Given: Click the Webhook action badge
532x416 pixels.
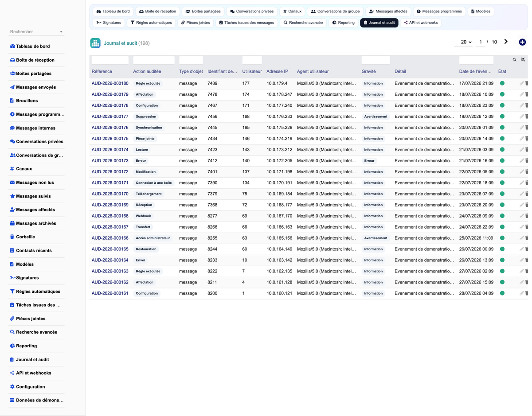Looking at the screenshot, I should point(144,216).
